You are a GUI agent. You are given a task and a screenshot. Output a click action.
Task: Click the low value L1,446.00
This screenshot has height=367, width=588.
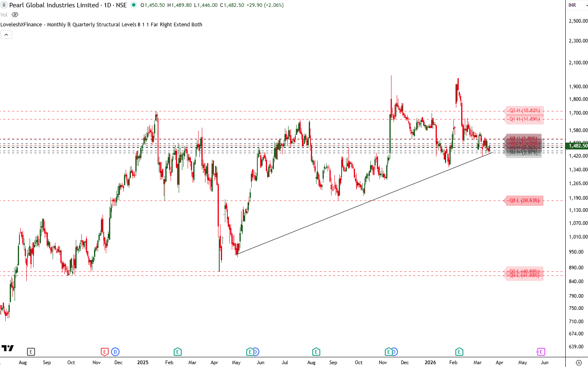(206, 5)
